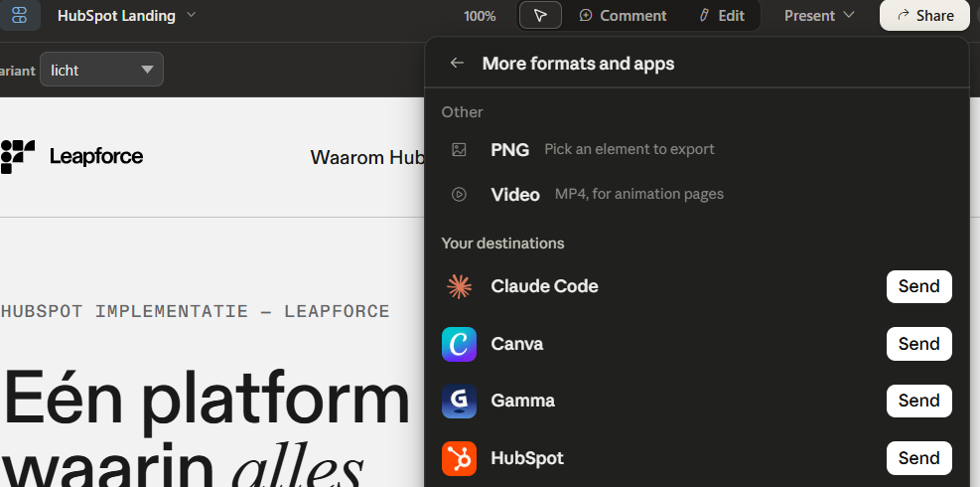Send to Canva
This screenshot has height=487, width=980.
coord(918,344)
